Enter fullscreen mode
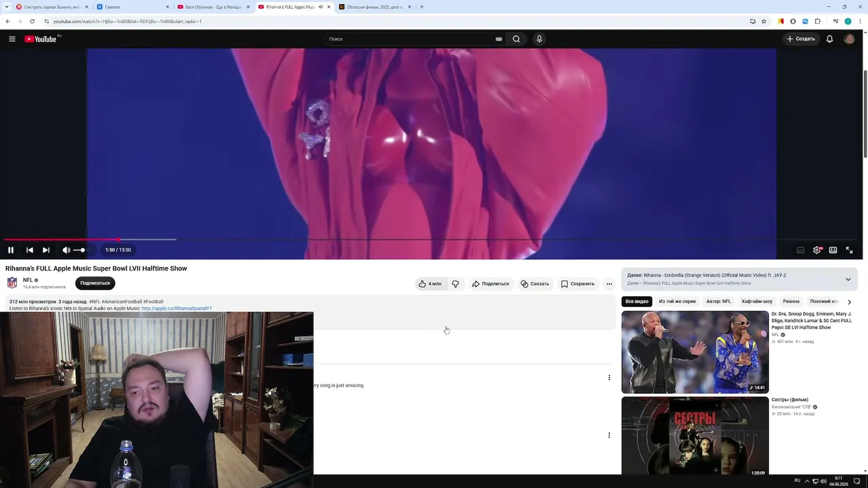 click(x=849, y=250)
